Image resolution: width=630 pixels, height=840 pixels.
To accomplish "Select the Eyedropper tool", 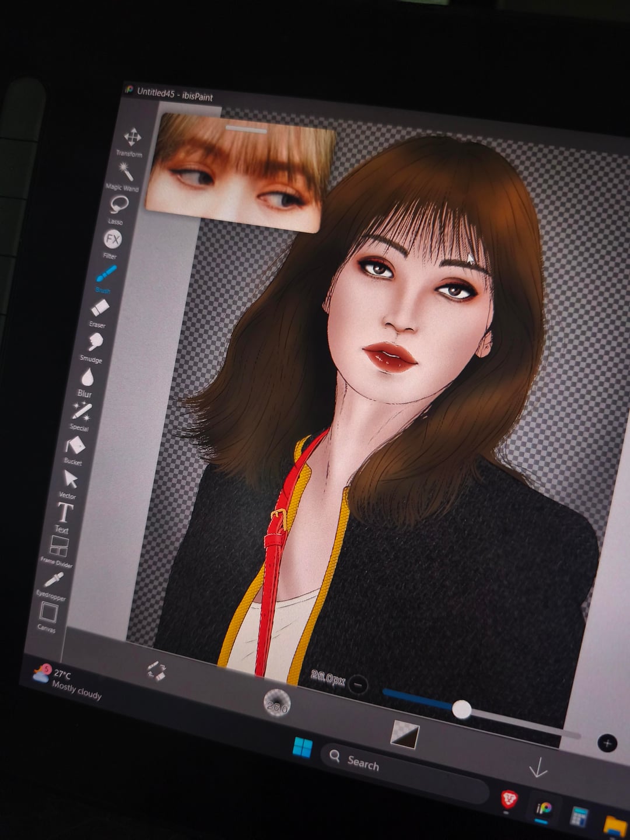I will [x=54, y=580].
